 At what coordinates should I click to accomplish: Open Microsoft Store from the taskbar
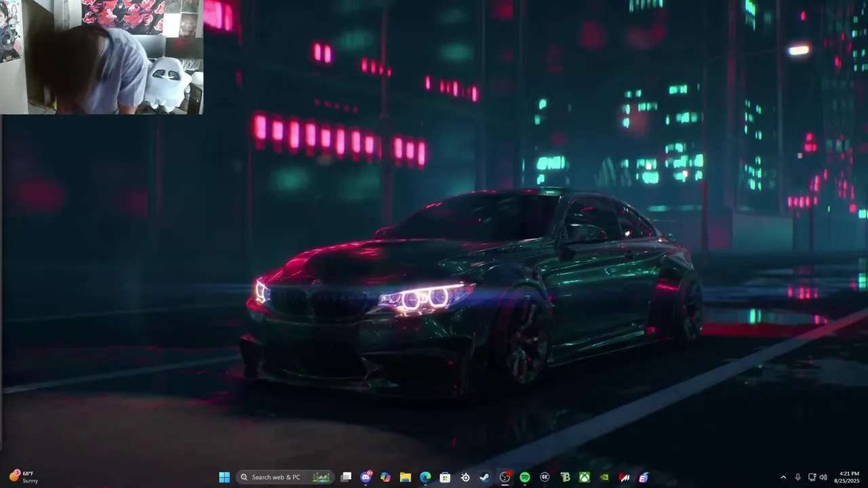pos(446,477)
